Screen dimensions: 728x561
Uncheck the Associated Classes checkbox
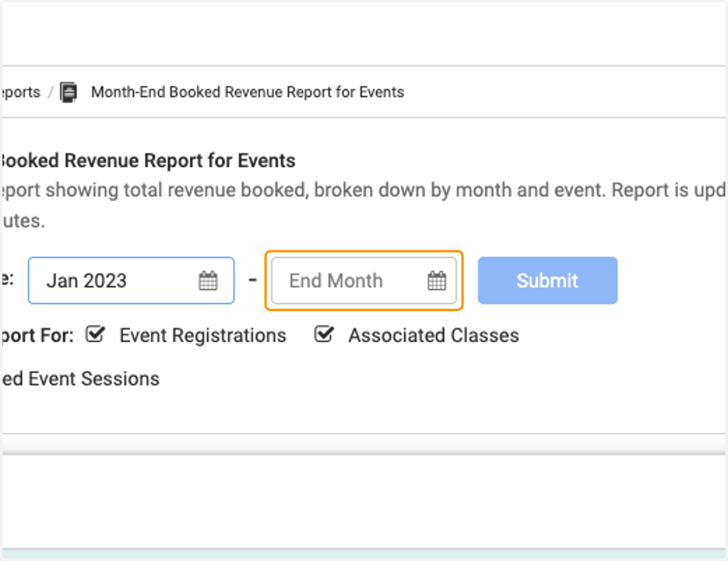[324, 334]
